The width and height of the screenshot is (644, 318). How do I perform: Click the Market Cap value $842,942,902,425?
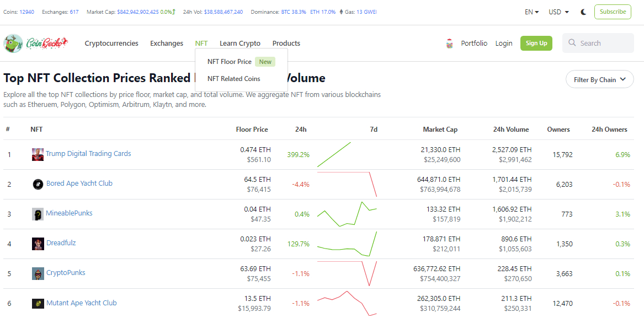pos(138,12)
